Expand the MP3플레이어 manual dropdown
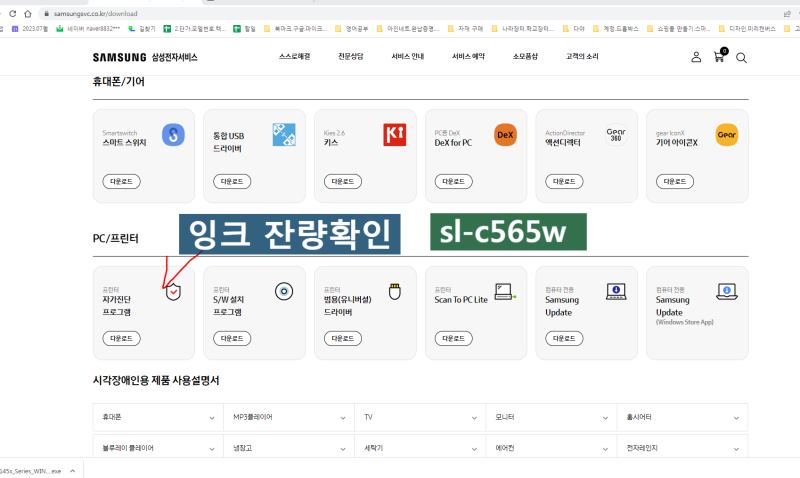Viewport: 800px width, 478px height. [x=289, y=417]
